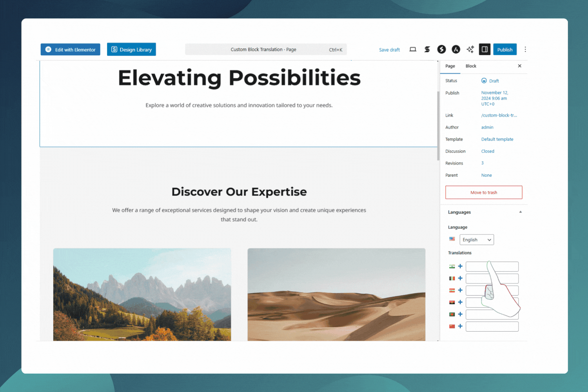The image size is (588, 392).
Task: Select the Discover Our Expertise heading
Action: coord(239,192)
